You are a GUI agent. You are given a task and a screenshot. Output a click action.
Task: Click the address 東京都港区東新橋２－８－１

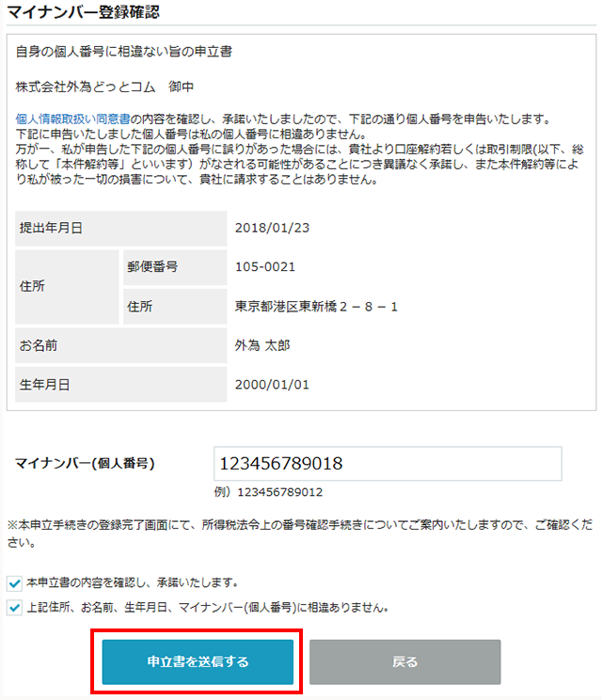coord(316,307)
